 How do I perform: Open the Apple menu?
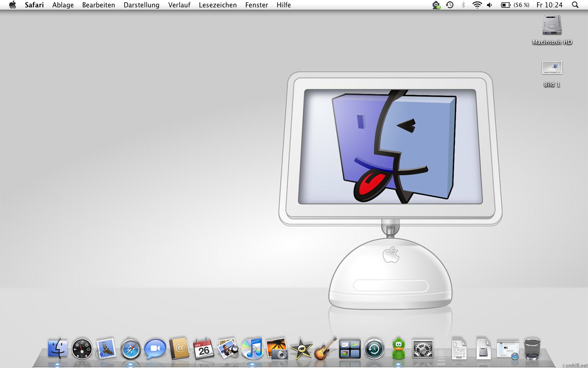[12, 5]
